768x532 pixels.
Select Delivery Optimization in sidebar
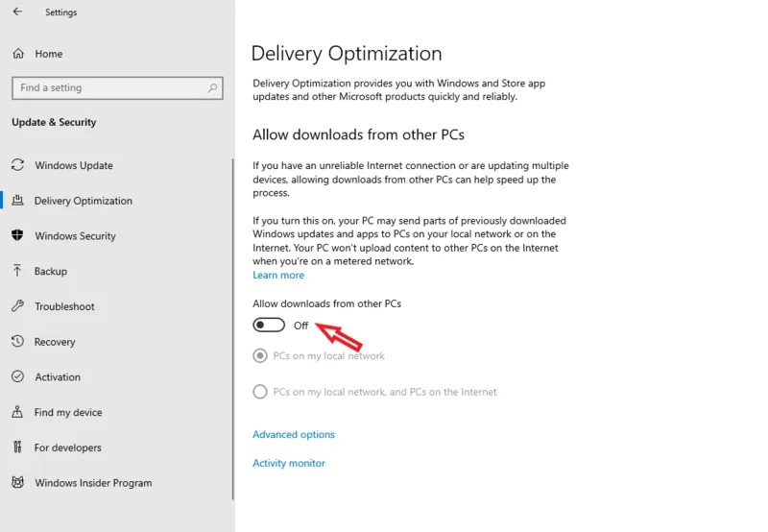coord(84,201)
